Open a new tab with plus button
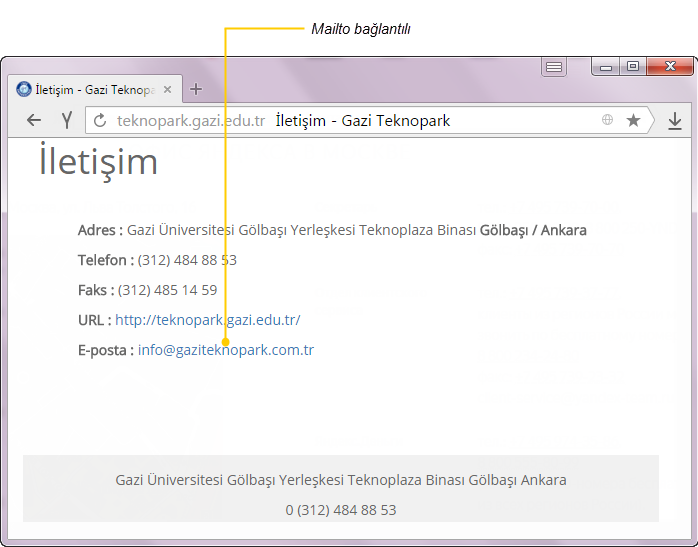The height and width of the screenshot is (547, 698). coord(196,89)
